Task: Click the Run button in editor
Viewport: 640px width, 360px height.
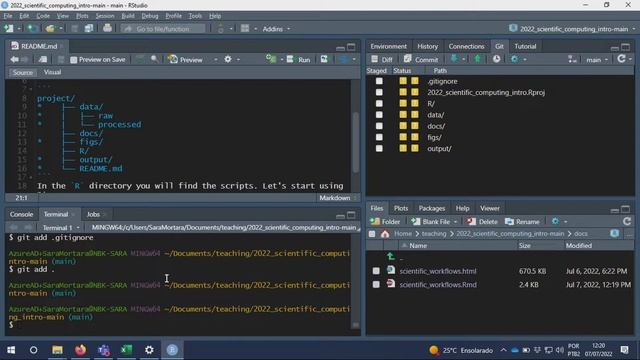Action: pyautogui.click(x=299, y=60)
